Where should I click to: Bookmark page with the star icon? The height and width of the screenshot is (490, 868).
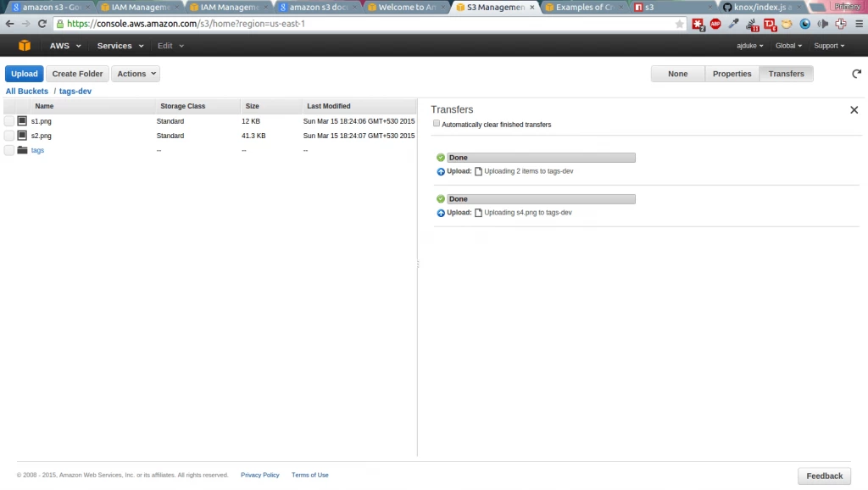coord(679,24)
